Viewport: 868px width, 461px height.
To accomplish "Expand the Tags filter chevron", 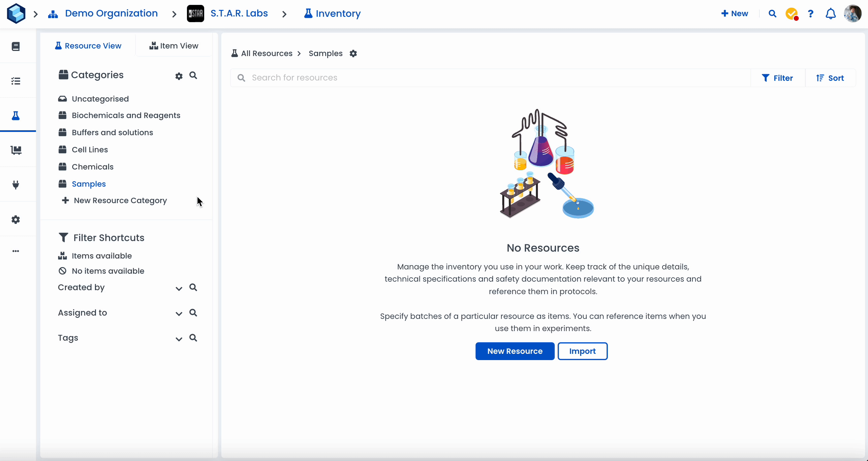I will (x=179, y=339).
